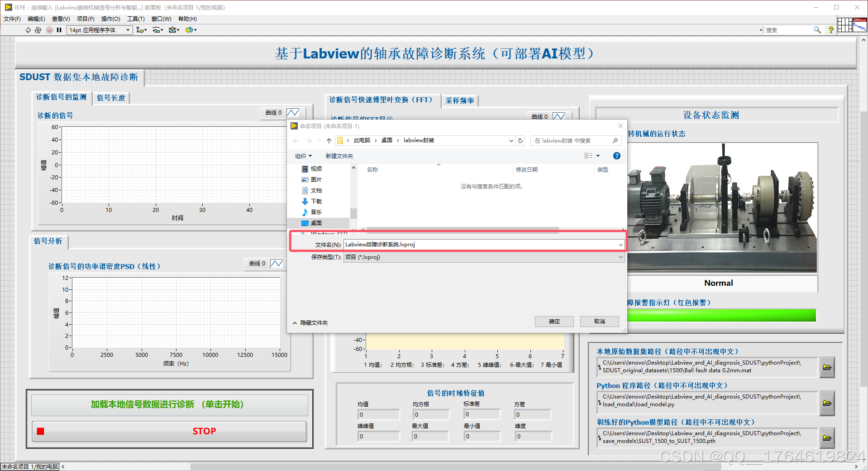Click the 取消 button
The height and width of the screenshot is (471, 868).
(x=600, y=322)
